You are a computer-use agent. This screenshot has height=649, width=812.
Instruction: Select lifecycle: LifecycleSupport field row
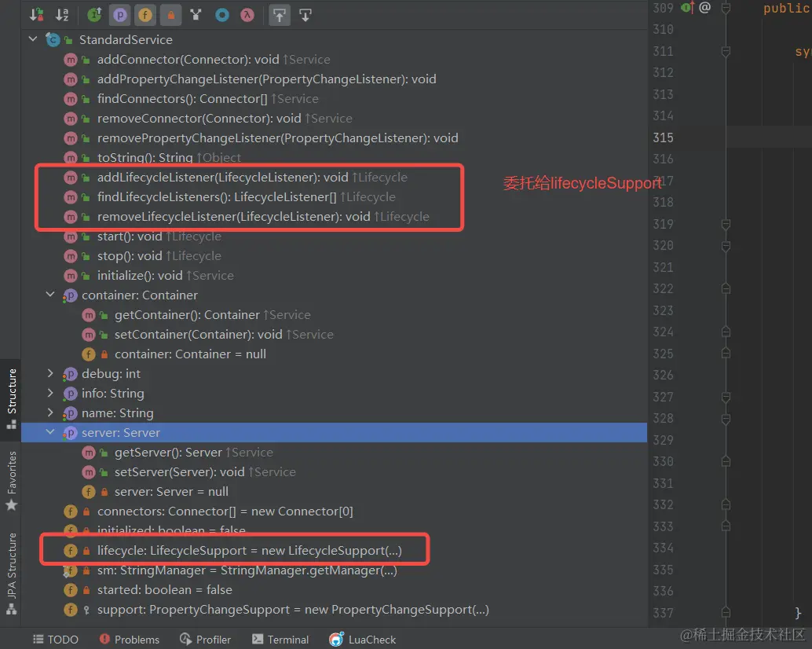tap(250, 551)
